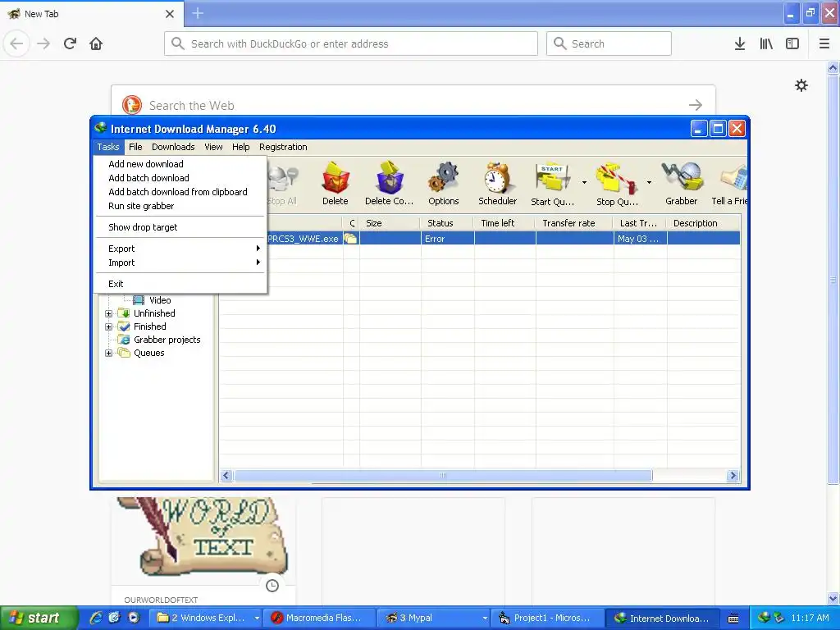The image size is (840, 630).
Task: Open the Registration menu
Action: [x=283, y=147]
